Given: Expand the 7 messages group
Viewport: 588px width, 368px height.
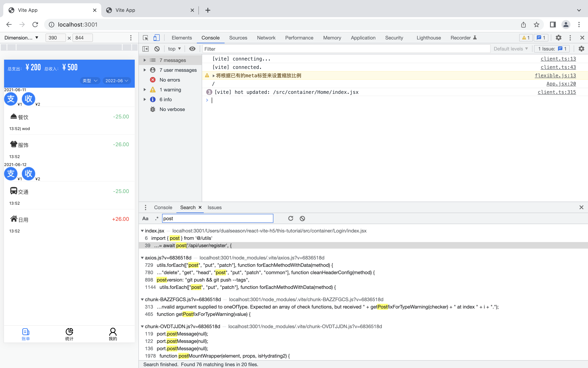Looking at the screenshot, I should pyautogui.click(x=145, y=60).
